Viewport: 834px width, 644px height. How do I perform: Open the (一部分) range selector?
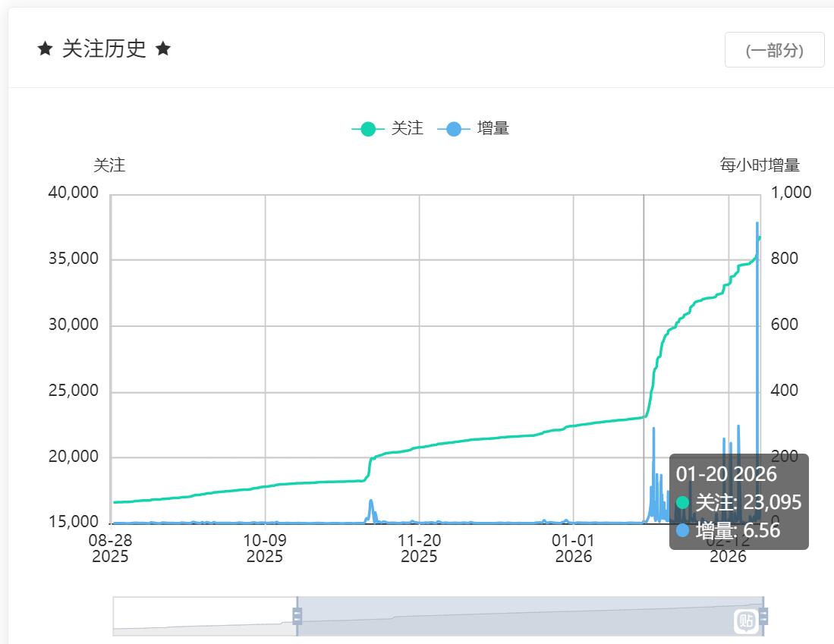coord(774,50)
